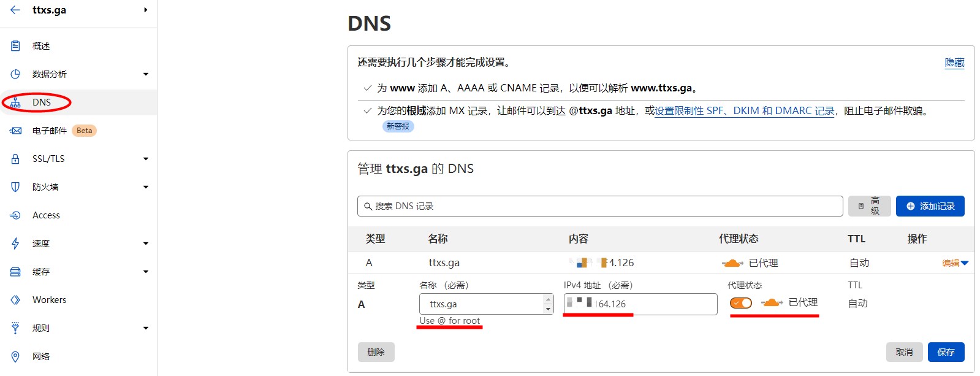This screenshot has width=980, height=376.
Task: Click the 搜索 DNS 记录 search field
Action: 599,206
